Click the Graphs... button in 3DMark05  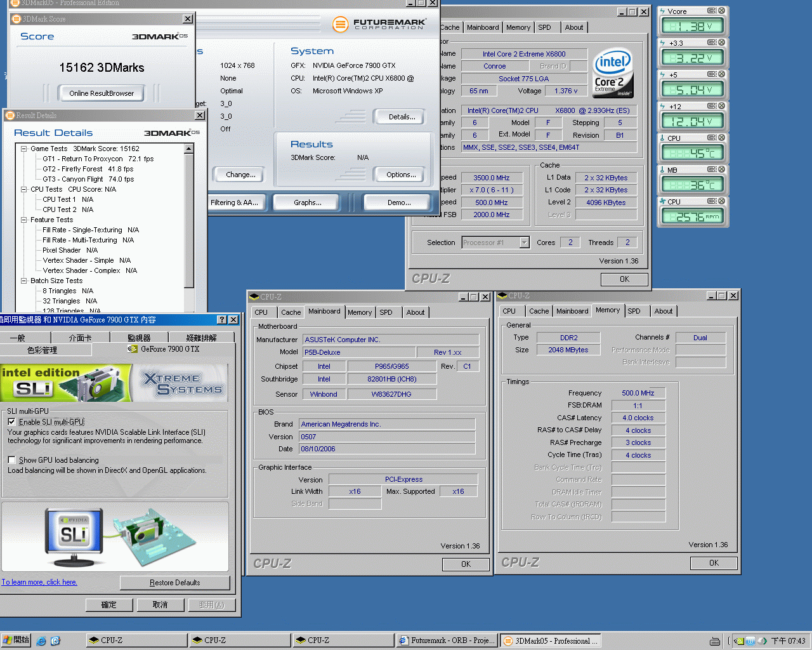pos(308,202)
